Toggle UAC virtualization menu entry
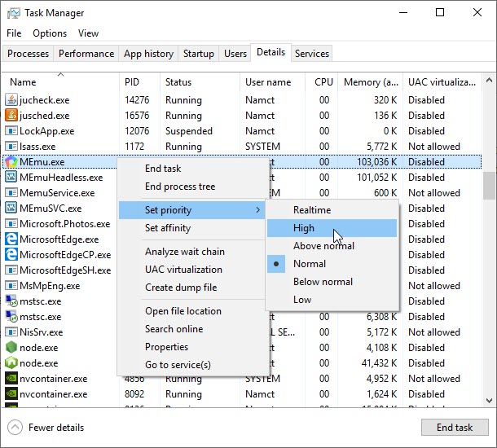This screenshot has height=448, width=497. [x=191, y=270]
